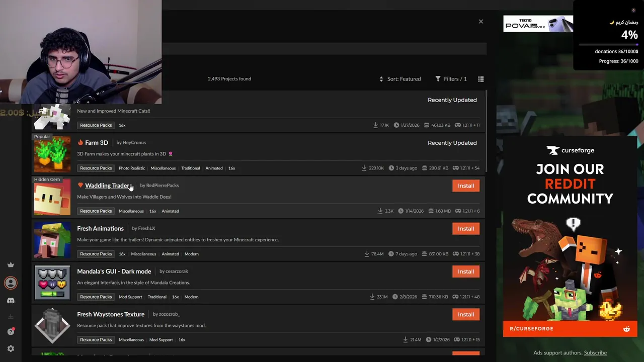Image resolution: width=644 pixels, height=362 pixels.
Task: Close the browse dialog with X
Action: pos(481,22)
